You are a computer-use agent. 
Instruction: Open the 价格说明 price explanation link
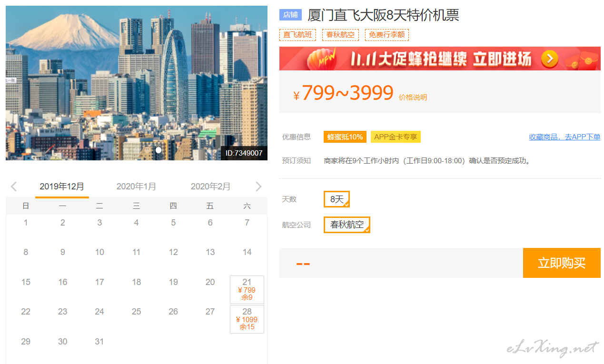tap(413, 97)
